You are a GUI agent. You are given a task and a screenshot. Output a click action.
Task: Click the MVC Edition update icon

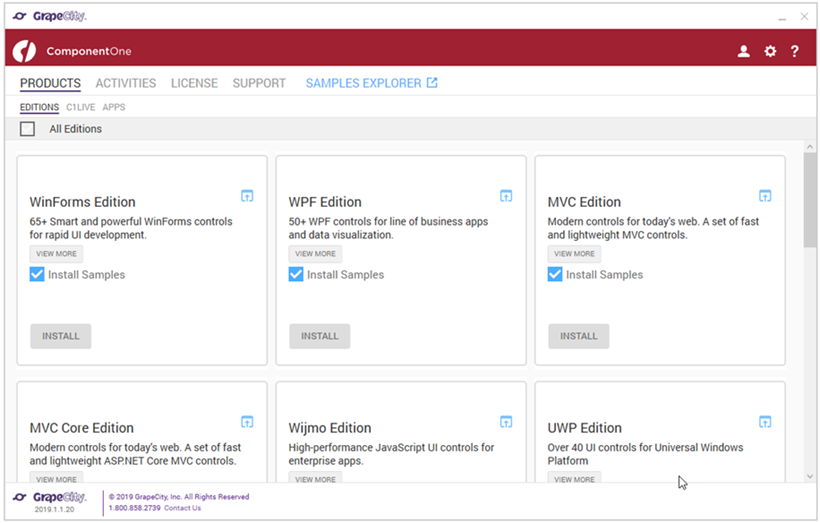click(765, 196)
